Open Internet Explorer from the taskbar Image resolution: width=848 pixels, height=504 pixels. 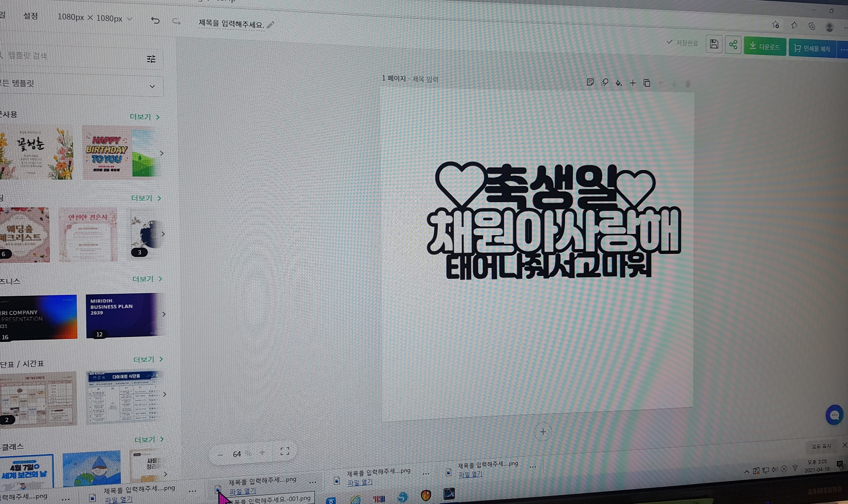pos(355,499)
